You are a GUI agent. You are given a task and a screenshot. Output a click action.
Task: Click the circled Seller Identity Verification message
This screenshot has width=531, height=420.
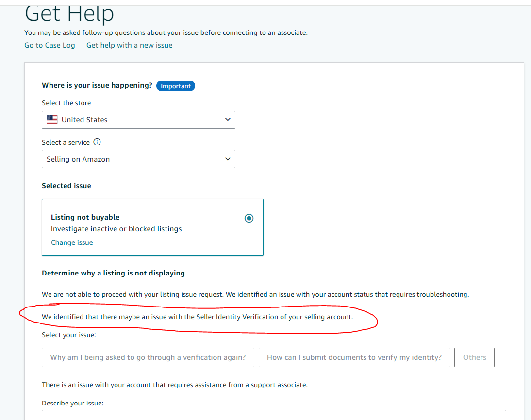tap(198, 317)
